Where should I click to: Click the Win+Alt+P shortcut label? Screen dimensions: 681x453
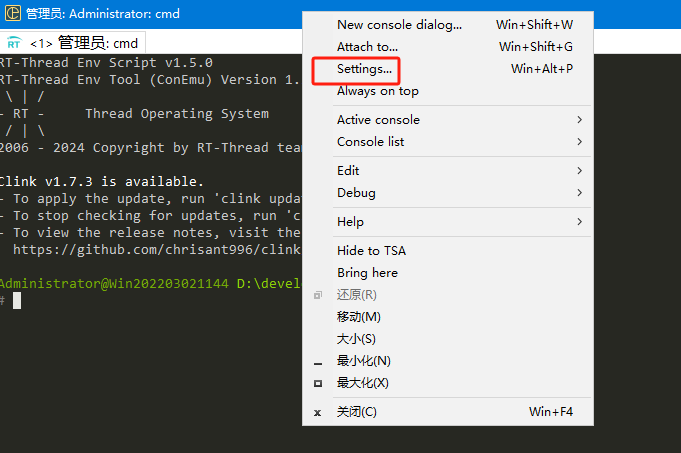542,69
